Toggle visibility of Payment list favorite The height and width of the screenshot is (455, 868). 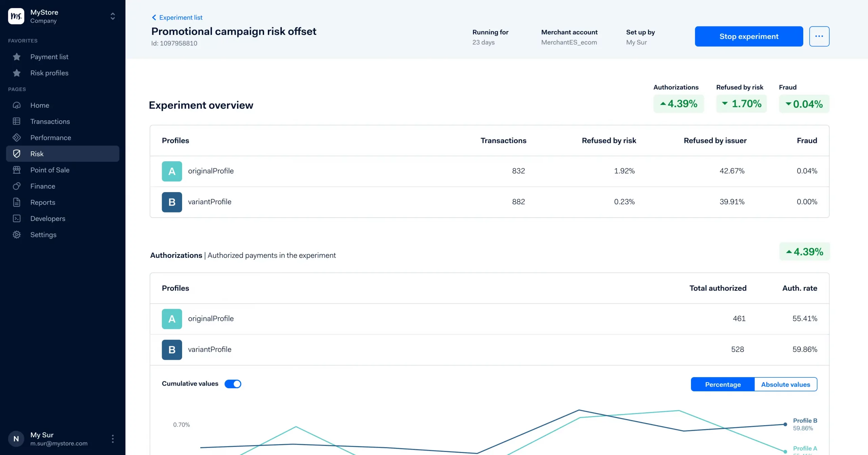[x=17, y=56]
